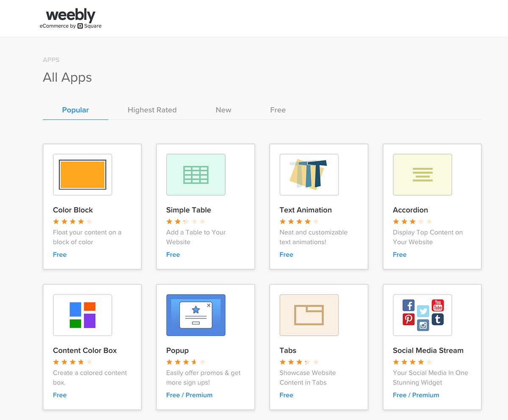Open the Content Color Box icon
508x420 pixels.
[x=83, y=315]
